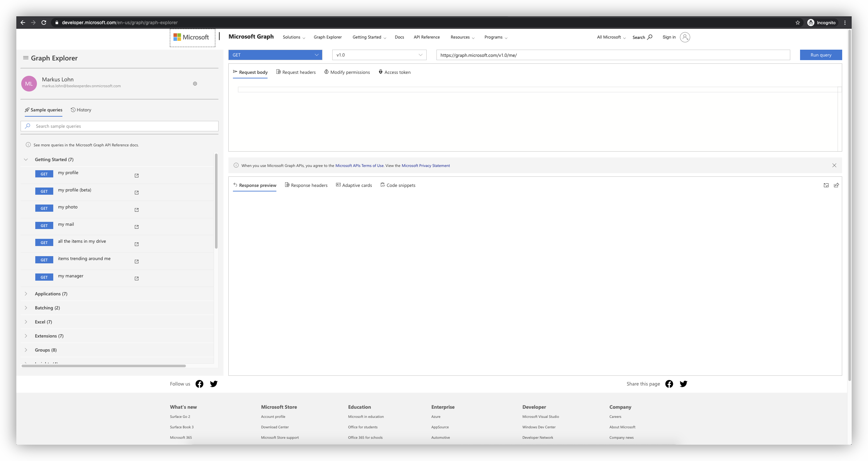
Task: Click the Search sample queries field
Action: (119, 126)
